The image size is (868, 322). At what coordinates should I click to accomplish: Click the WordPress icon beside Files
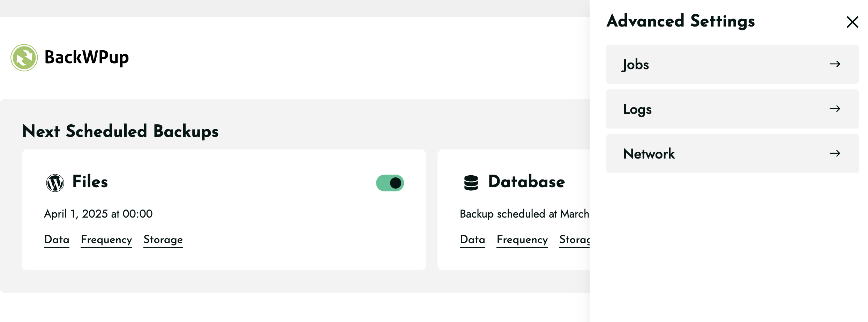[55, 183]
